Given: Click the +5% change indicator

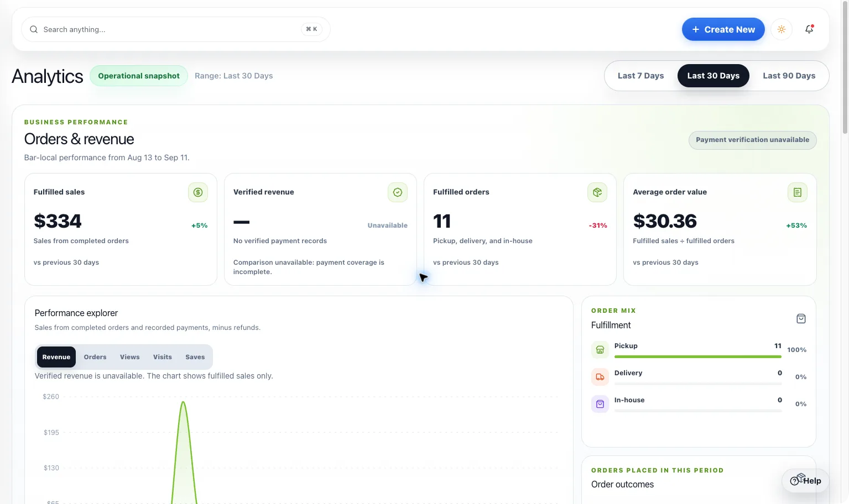Looking at the screenshot, I should 200,225.
